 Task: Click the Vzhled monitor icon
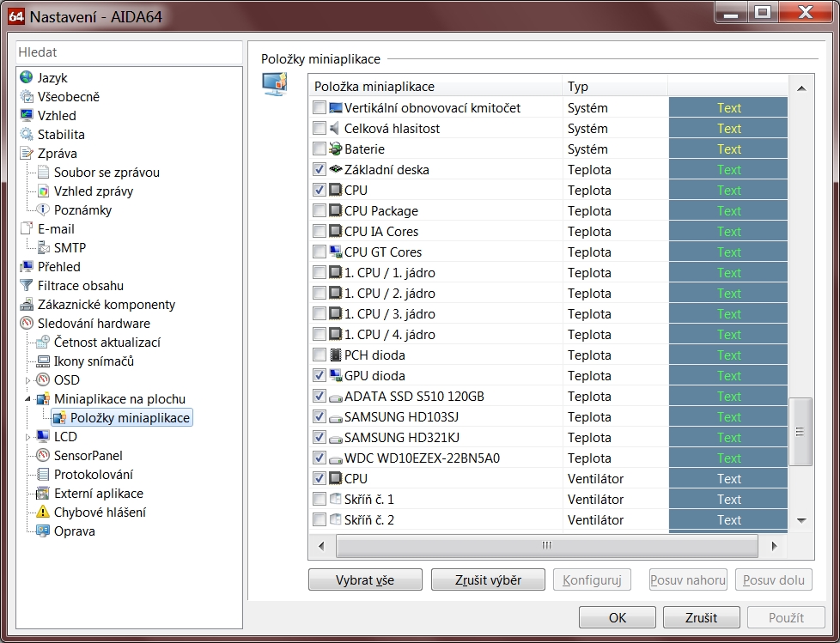coord(27,115)
